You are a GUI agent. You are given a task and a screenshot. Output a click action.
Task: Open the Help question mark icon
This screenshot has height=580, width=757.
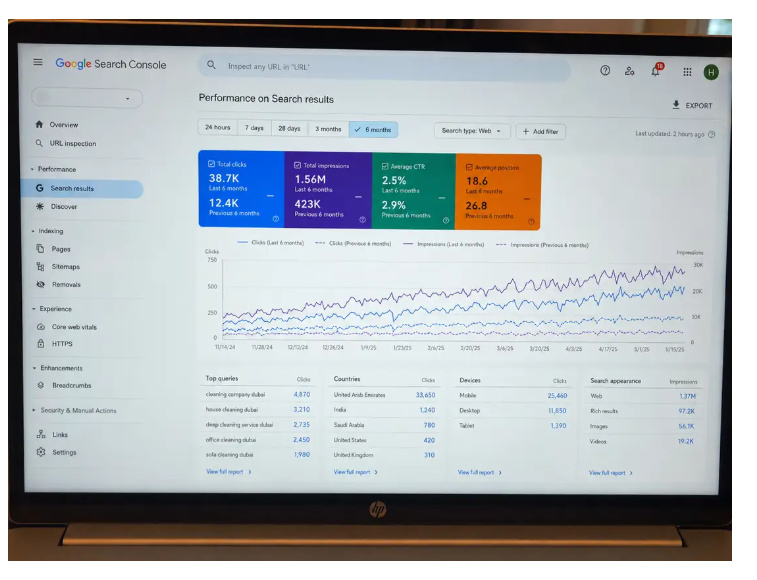605,71
